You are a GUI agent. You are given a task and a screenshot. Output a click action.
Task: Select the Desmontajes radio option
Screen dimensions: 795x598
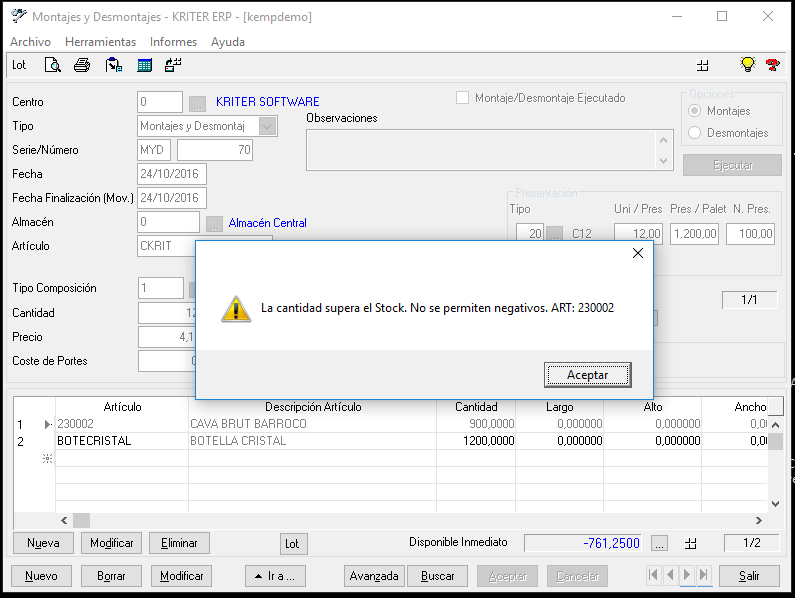tap(695, 132)
